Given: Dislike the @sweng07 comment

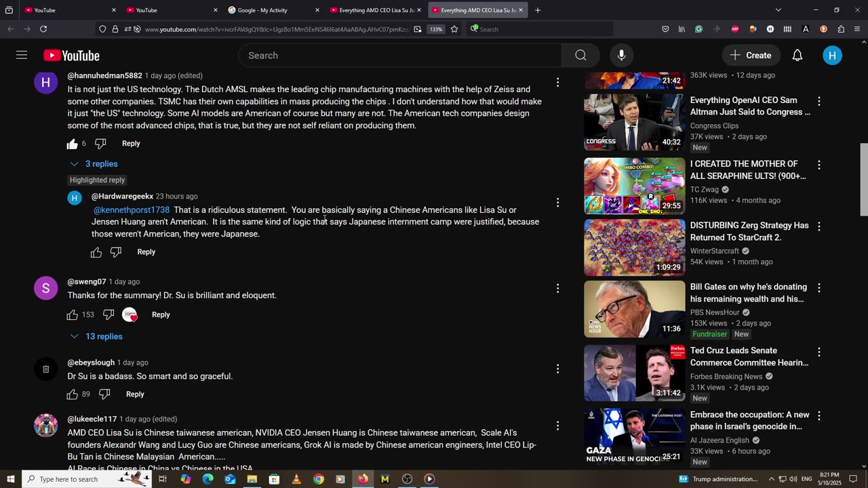Looking at the screenshot, I should 108,314.
